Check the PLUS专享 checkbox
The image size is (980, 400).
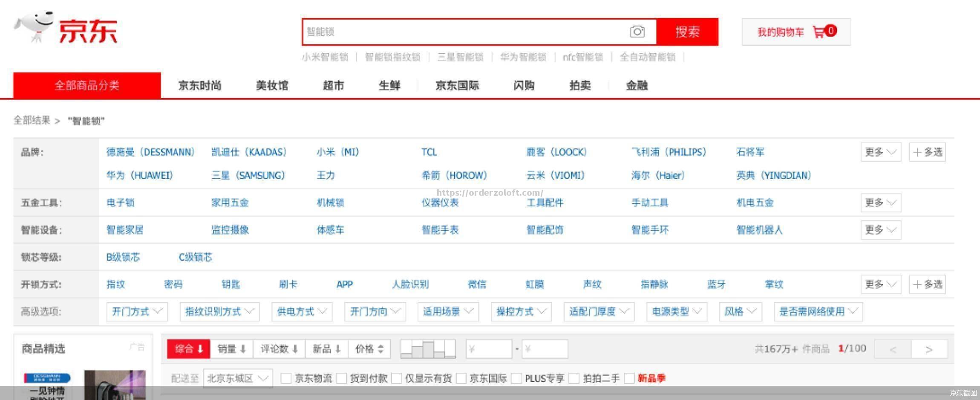click(x=516, y=378)
